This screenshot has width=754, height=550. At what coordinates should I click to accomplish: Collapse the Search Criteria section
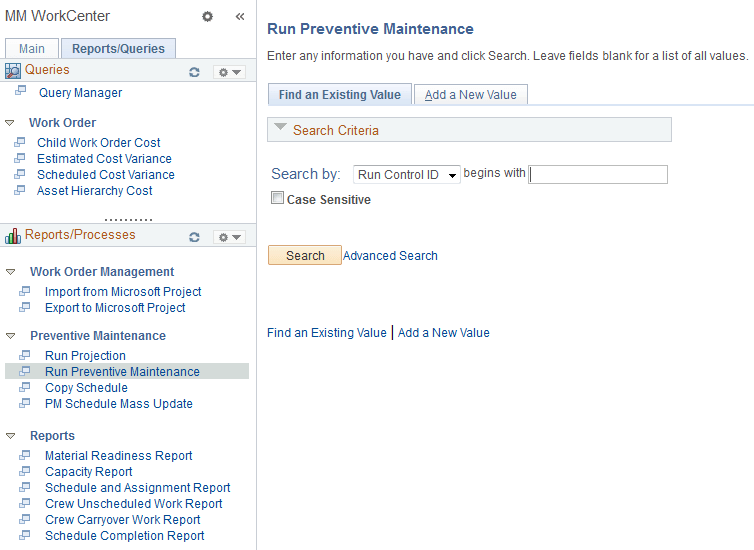point(280,127)
